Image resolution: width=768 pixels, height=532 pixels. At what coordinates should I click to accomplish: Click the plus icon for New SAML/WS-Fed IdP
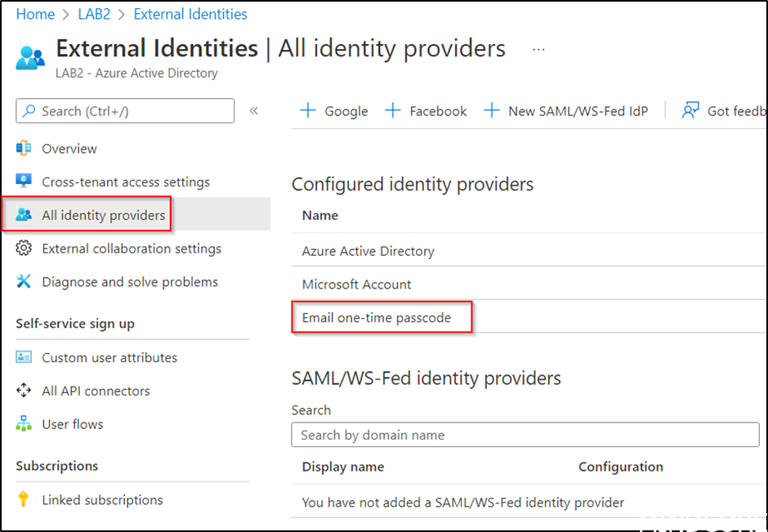pos(491,110)
